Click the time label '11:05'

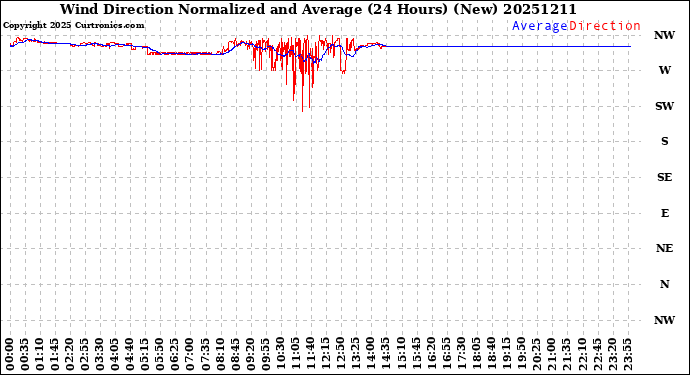[x=295, y=355]
